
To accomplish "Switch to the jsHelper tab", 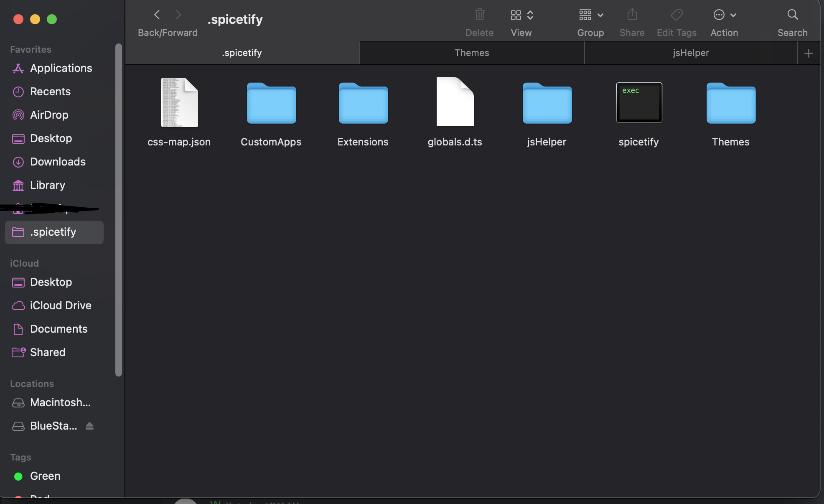I will click(691, 53).
